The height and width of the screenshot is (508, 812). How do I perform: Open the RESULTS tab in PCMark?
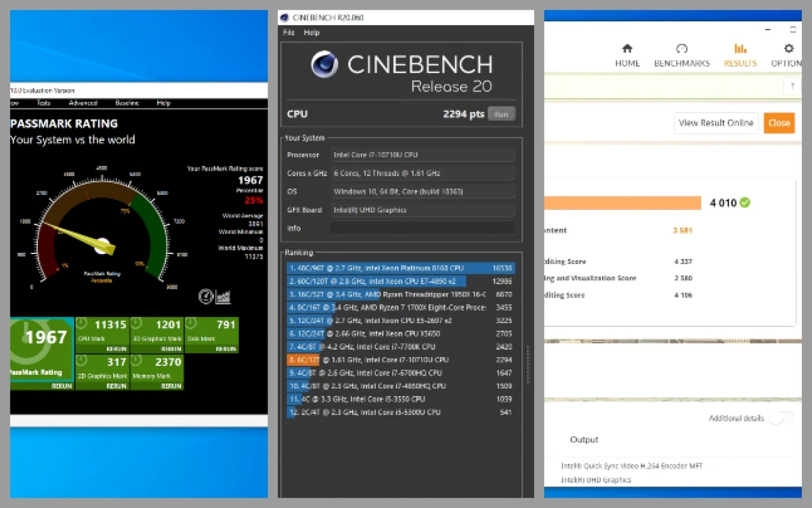740,56
